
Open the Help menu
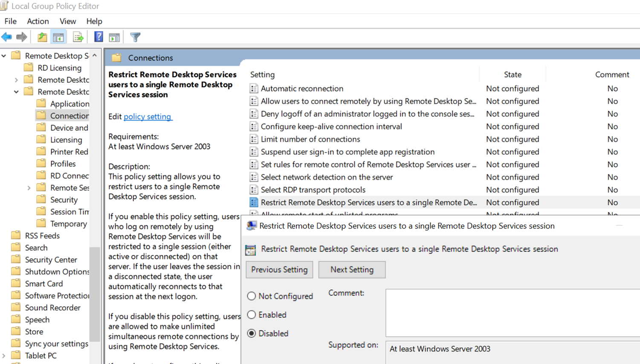[x=94, y=21]
